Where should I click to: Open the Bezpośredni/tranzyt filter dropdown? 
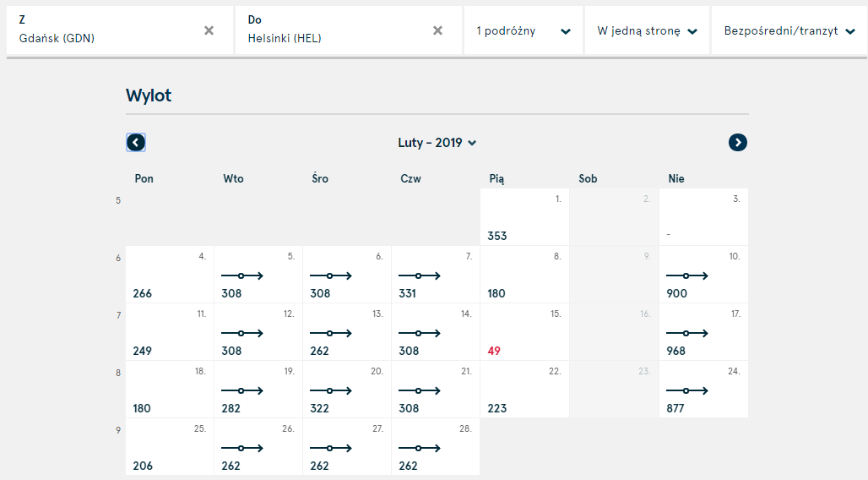[x=789, y=30]
